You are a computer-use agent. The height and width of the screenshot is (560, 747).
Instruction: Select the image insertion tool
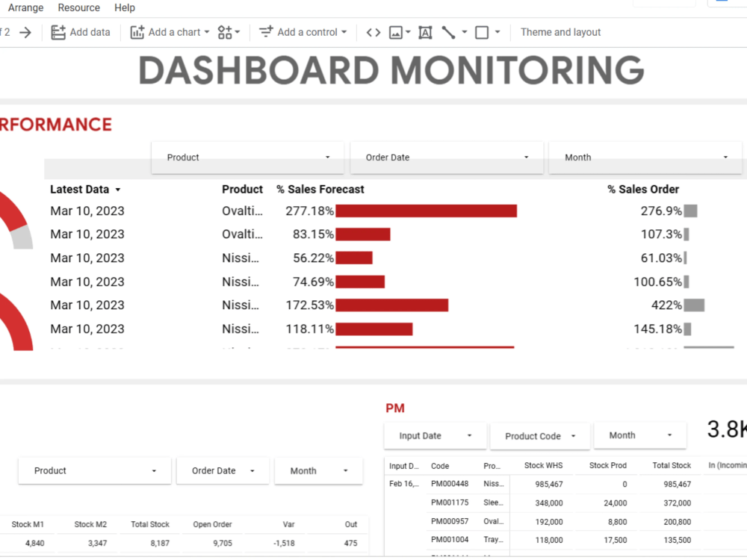tap(396, 32)
